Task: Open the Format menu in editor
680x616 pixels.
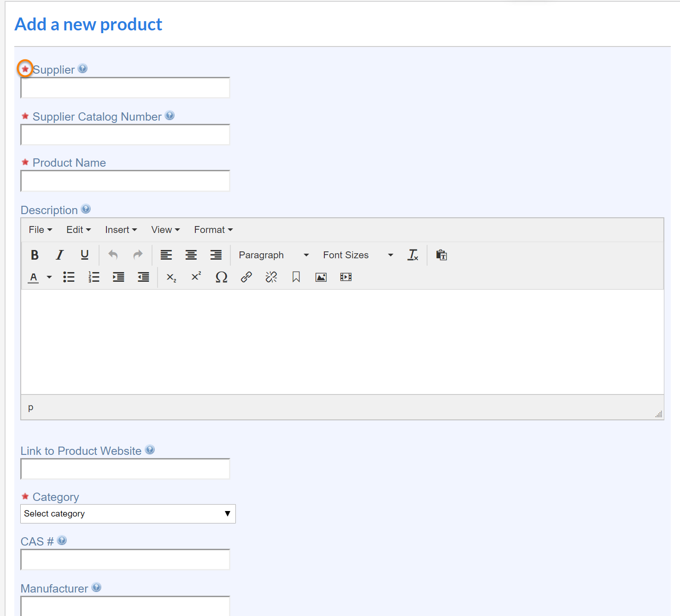Action: point(213,230)
